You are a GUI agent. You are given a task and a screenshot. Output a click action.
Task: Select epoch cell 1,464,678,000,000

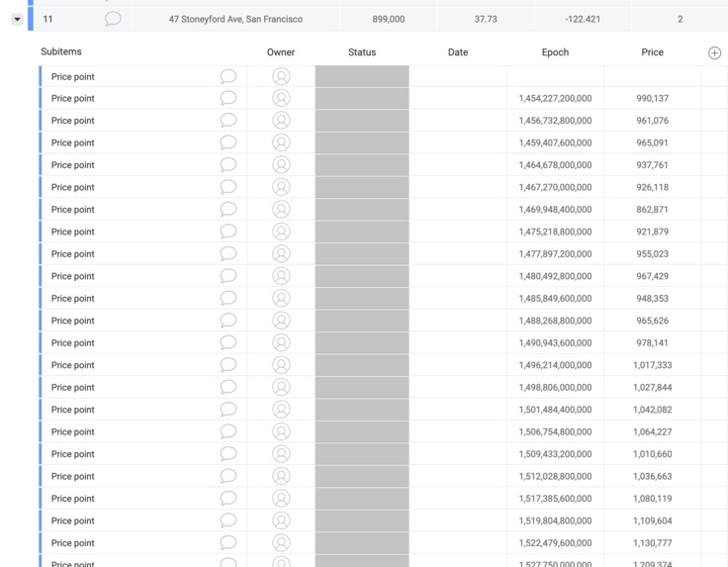coord(555,165)
